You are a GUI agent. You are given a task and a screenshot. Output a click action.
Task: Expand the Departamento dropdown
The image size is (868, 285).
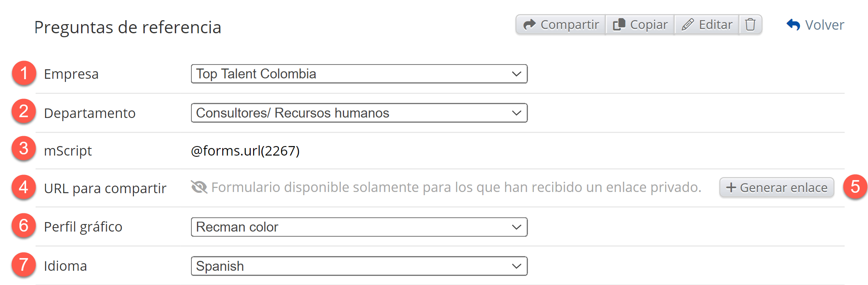click(359, 113)
